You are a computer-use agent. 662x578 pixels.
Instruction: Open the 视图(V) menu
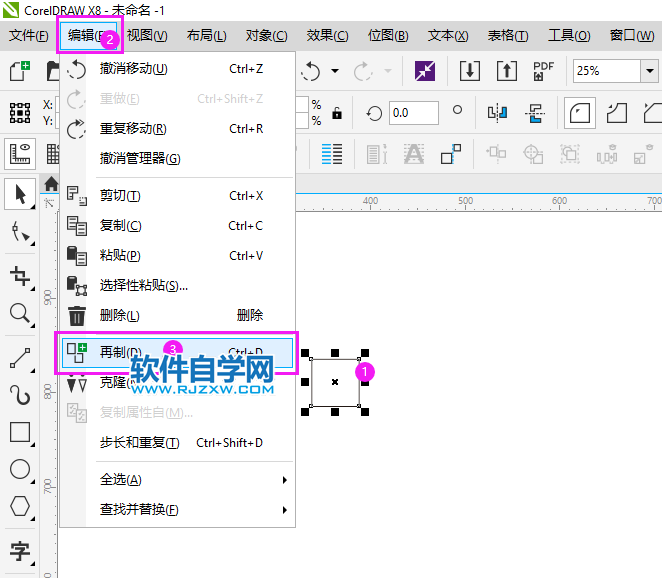147,35
